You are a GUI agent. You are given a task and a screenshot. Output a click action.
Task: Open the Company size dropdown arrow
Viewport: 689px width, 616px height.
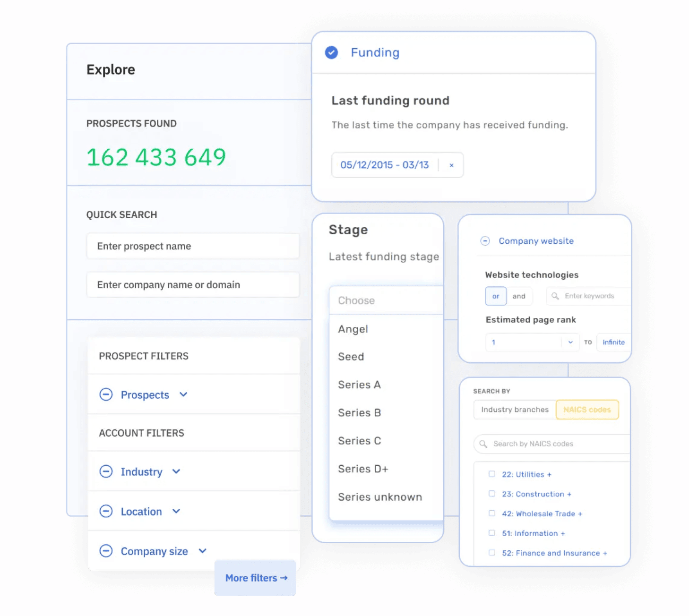tap(202, 551)
